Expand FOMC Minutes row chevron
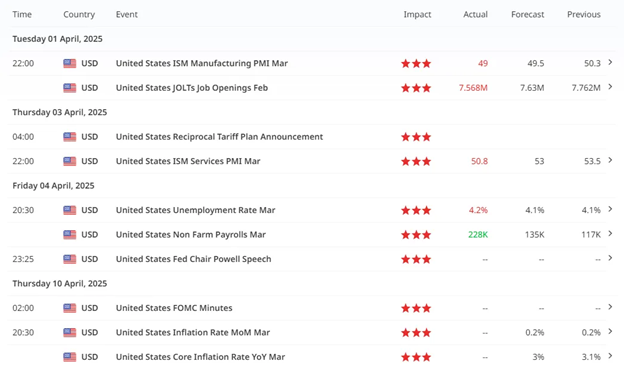Screen dimensions: 624x367 coord(610,307)
